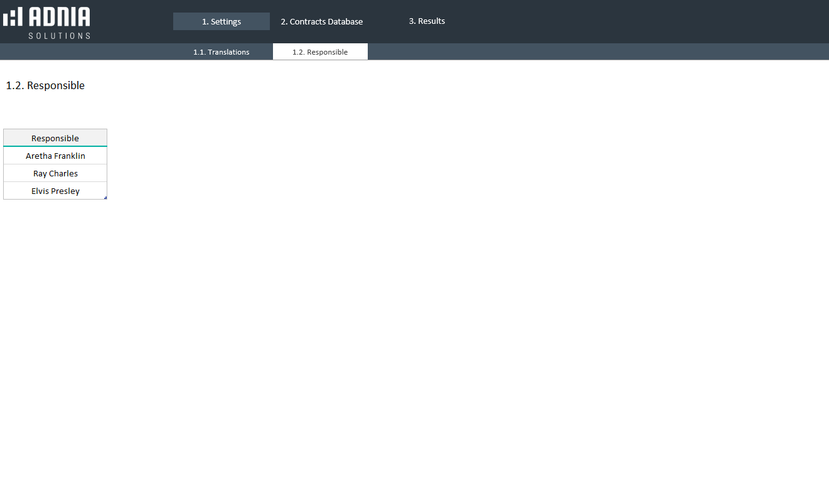Viewport: 829px width, 504px height.
Task: Click dark header area right of 3. Results
Action: pos(628,21)
